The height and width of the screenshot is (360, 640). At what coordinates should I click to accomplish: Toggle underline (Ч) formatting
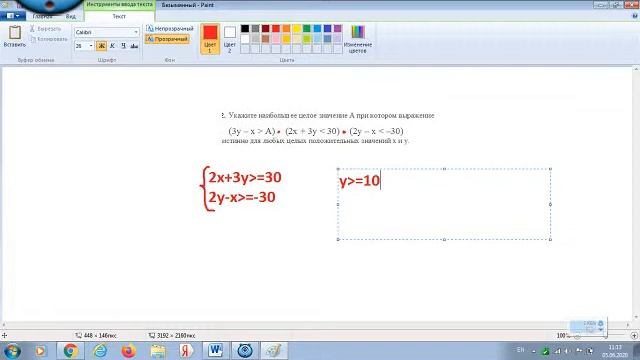pyautogui.click(x=123, y=46)
